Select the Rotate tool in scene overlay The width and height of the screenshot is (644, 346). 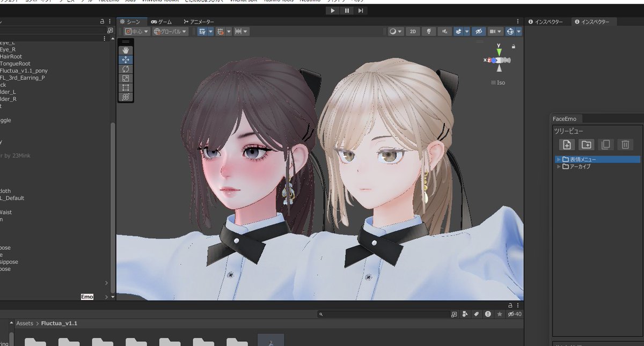[126, 69]
